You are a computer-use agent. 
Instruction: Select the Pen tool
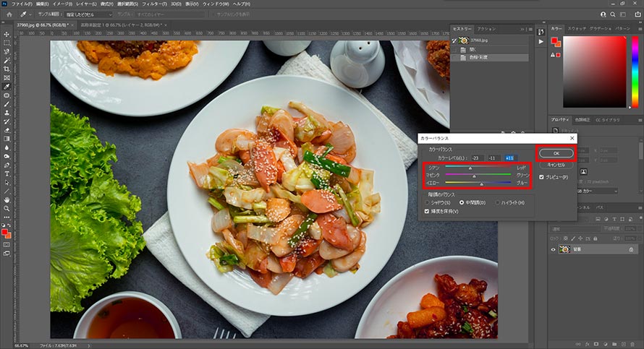click(7, 165)
